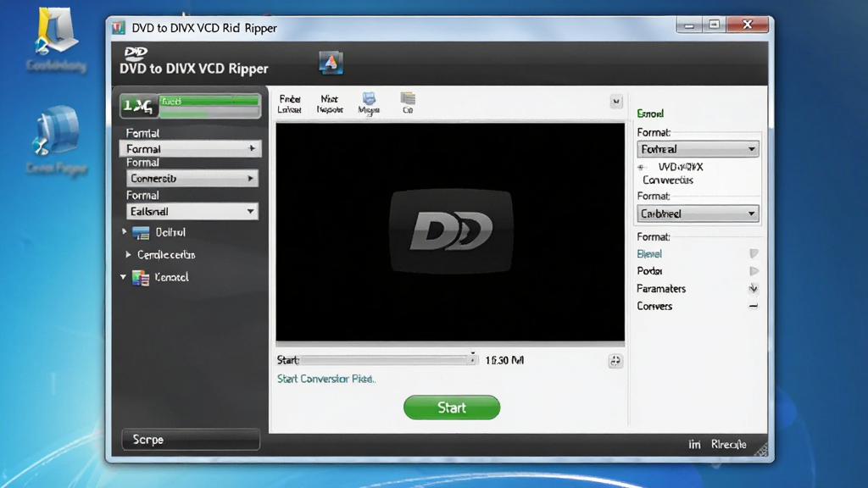Open the Carbheel format dropdown in right panel
Viewport: 868px width, 488px height.
[698, 213]
